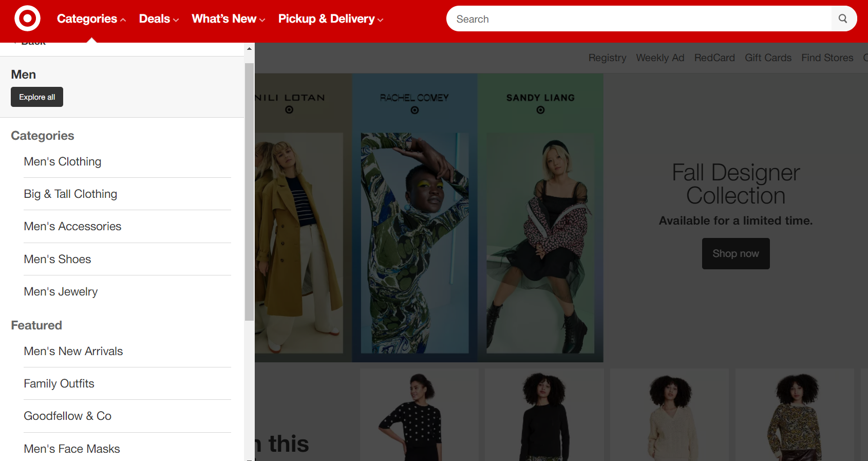868x461 pixels.
Task: Open the Deals dropdown menu
Action: pyautogui.click(x=159, y=19)
